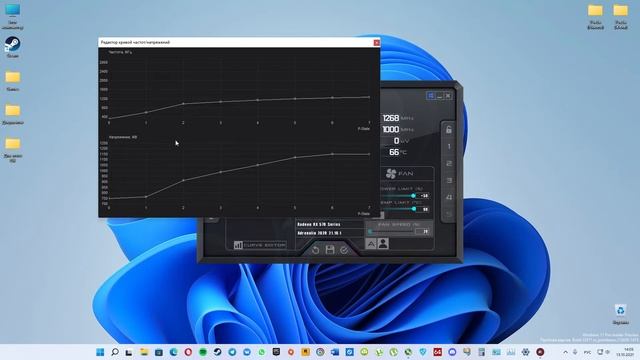The width and height of the screenshot is (640, 360).
Task: Select the 'Radeon RX 570 Series' text
Action: pyautogui.click(x=319, y=224)
